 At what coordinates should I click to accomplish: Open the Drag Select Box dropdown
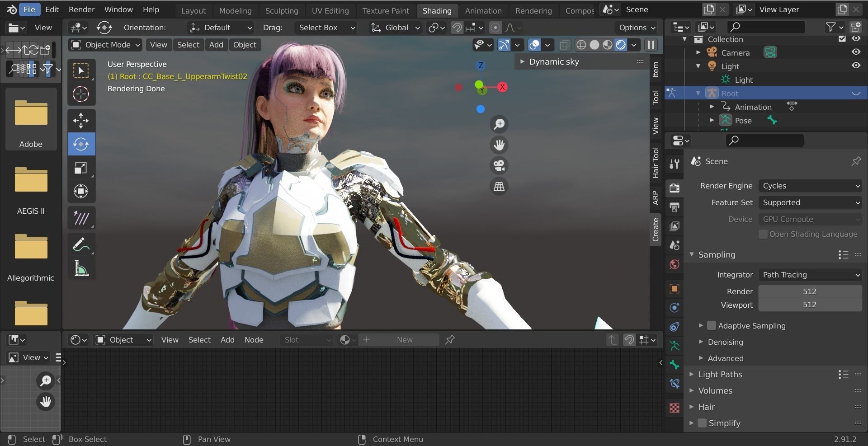325,28
